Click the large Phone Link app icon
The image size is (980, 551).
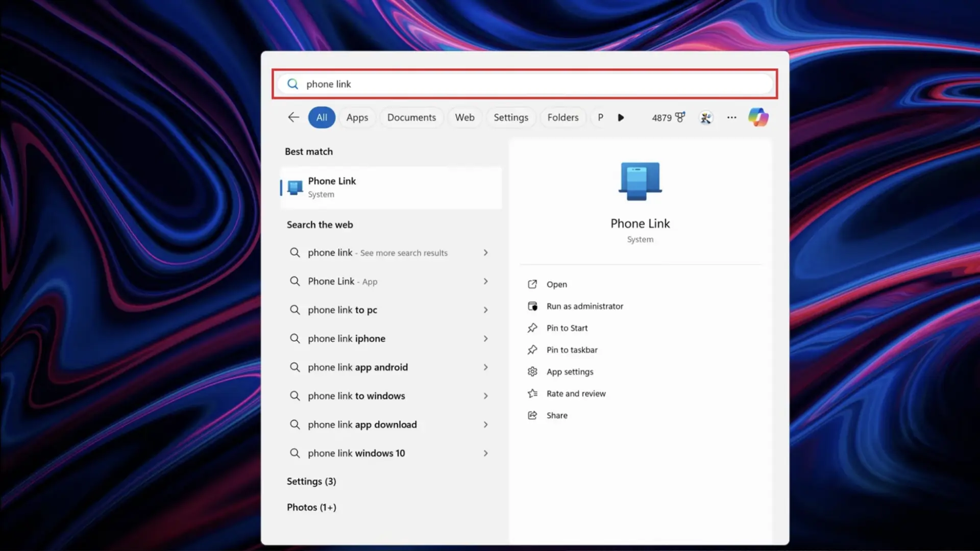(x=640, y=181)
